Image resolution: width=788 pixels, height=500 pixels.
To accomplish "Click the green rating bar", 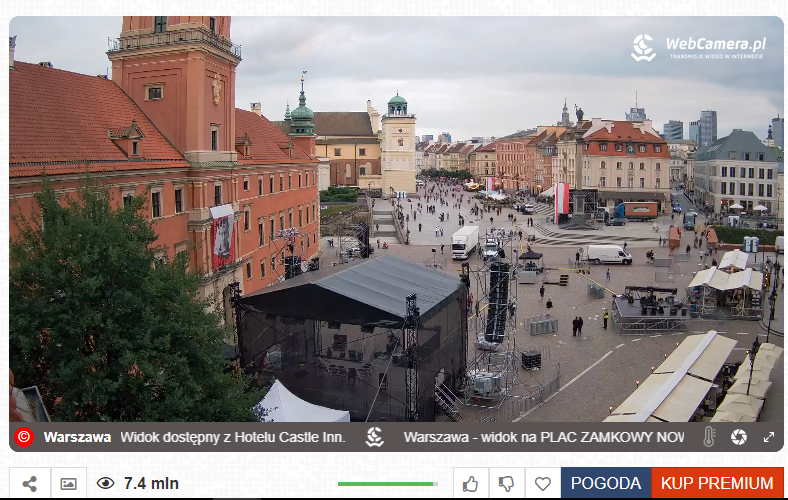I will point(387,484).
